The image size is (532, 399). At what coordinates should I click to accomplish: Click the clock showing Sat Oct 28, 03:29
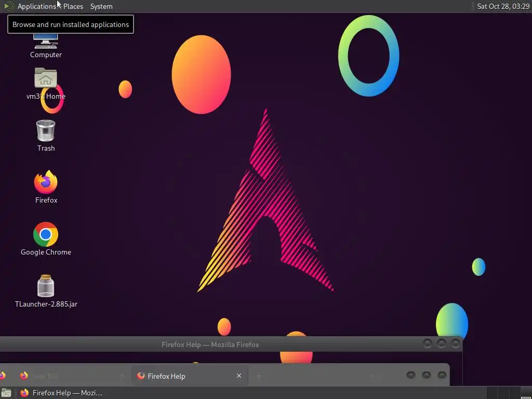503,6
